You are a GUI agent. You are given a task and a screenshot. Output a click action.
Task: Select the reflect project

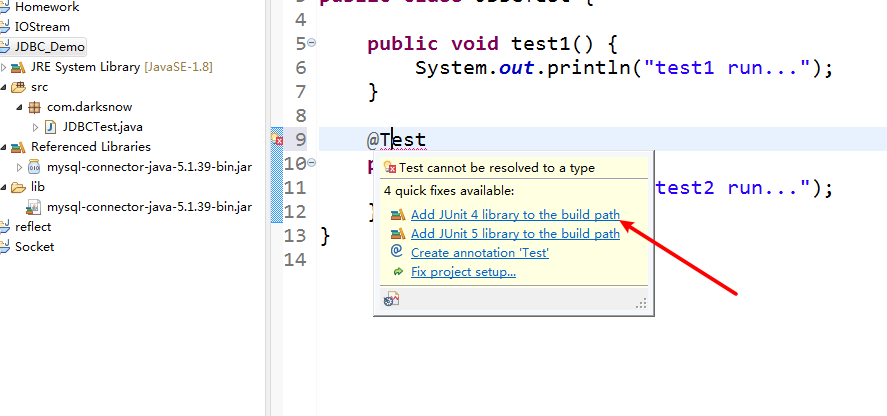pyautogui.click(x=33, y=226)
